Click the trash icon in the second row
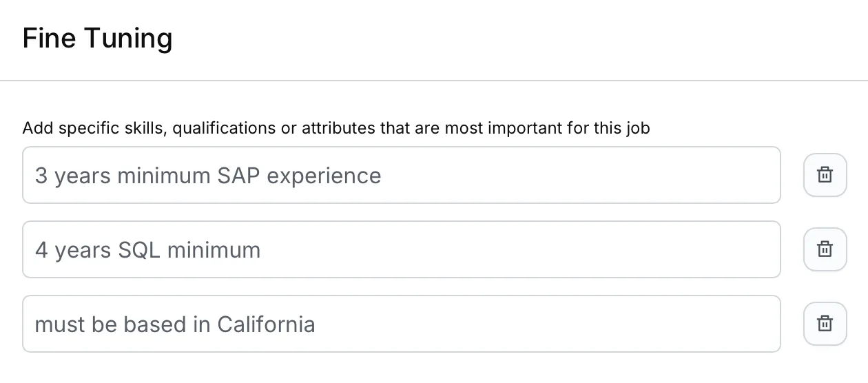This screenshot has width=868, height=383. 825,249
